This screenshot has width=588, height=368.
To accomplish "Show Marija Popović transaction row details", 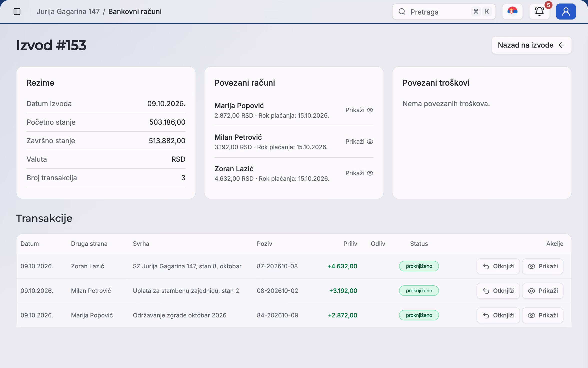I will click(542, 315).
